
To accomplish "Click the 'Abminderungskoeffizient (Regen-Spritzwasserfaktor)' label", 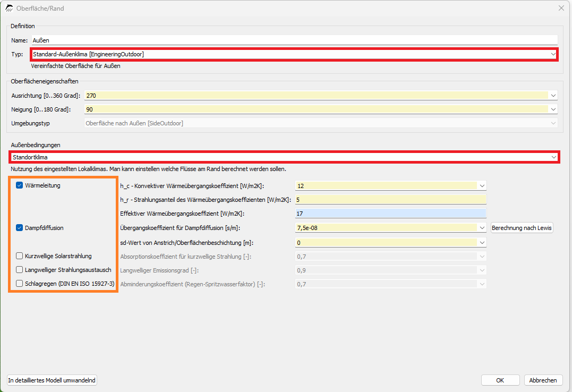I will pos(193,284).
